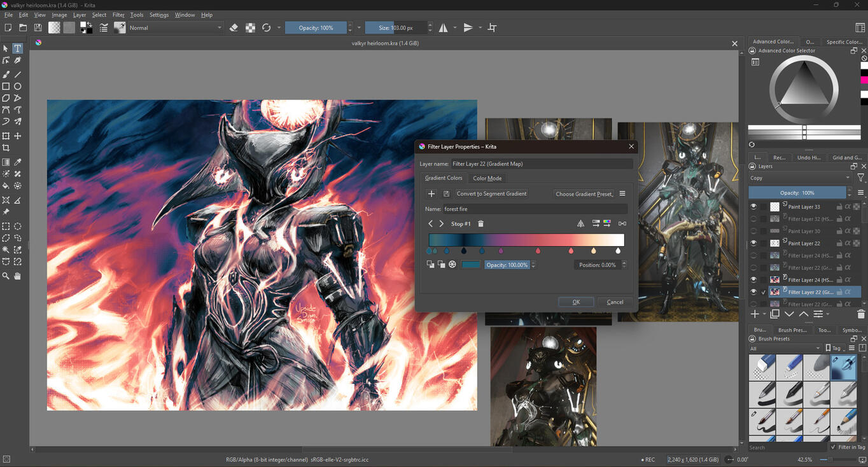Viewport: 868px width, 467px height.
Task: Close the valkyr heirloom.kra document tab
Action: pos(734,43)
